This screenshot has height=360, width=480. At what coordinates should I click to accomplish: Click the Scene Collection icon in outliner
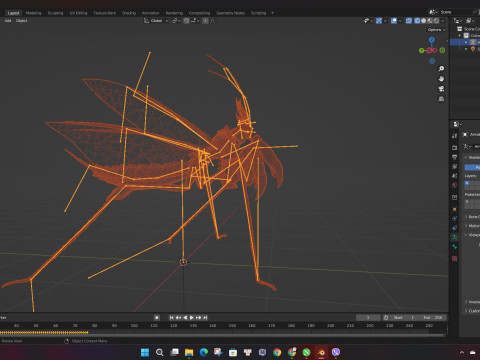click(460, 29)
